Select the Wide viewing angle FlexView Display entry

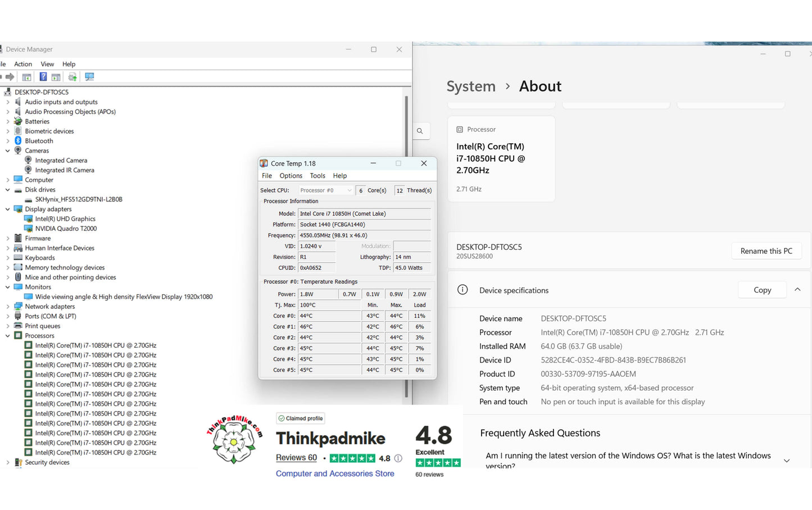click(124, 297)
